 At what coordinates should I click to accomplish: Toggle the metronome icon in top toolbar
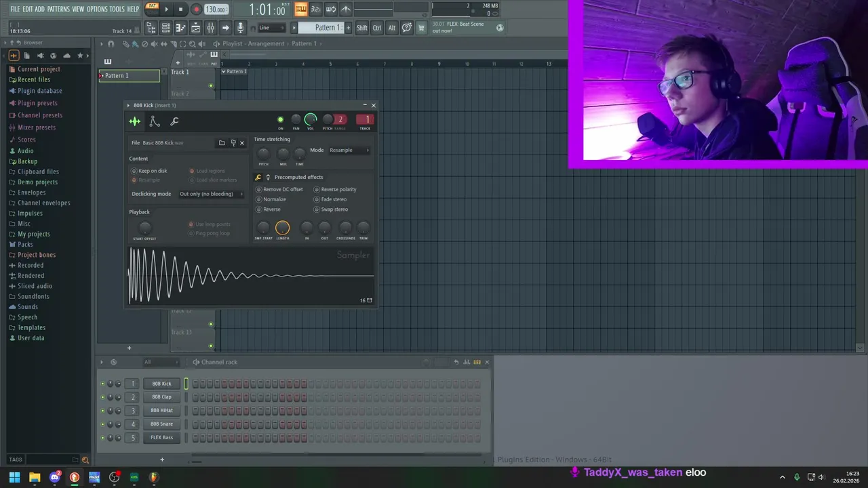coord(346,9)
